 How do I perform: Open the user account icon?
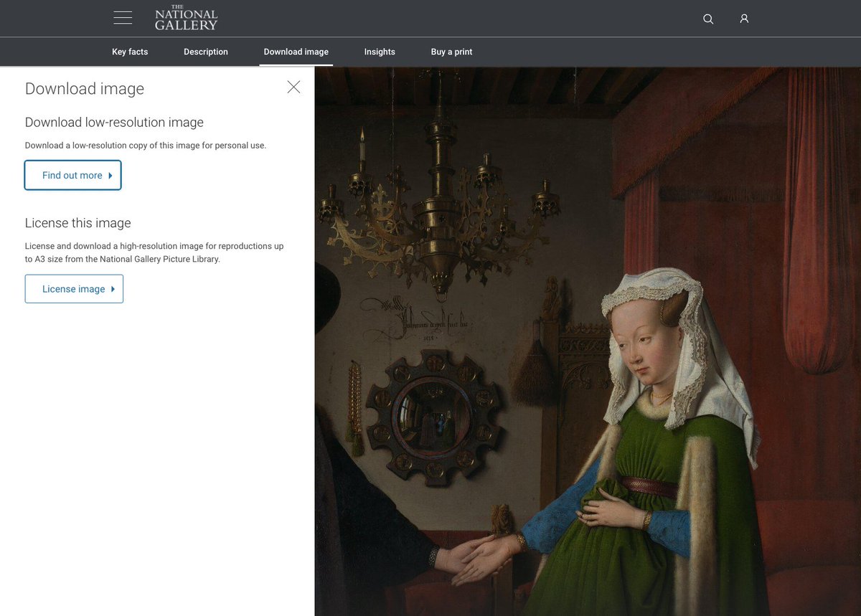coord(744,19)
